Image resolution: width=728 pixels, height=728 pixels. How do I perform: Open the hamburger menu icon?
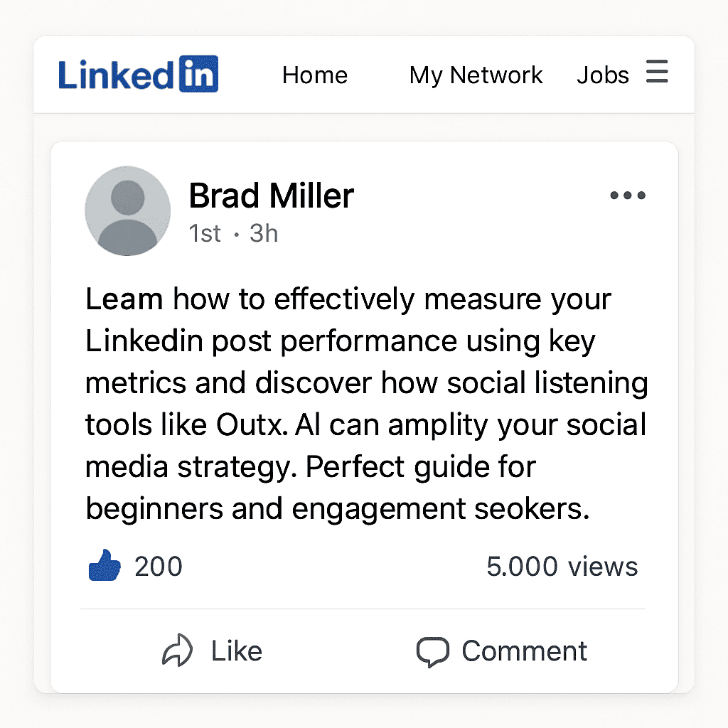click(x=657, y=73)
